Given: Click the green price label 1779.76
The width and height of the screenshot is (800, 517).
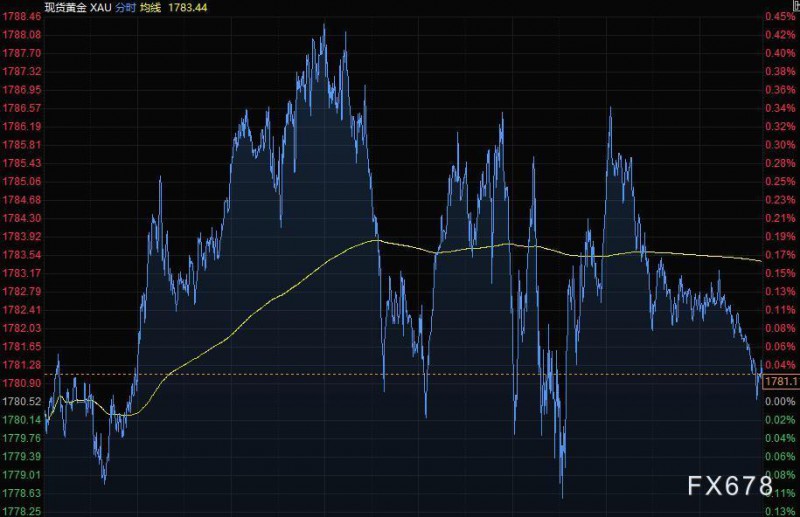Looking at the screenshot, I should coord(21,438).
